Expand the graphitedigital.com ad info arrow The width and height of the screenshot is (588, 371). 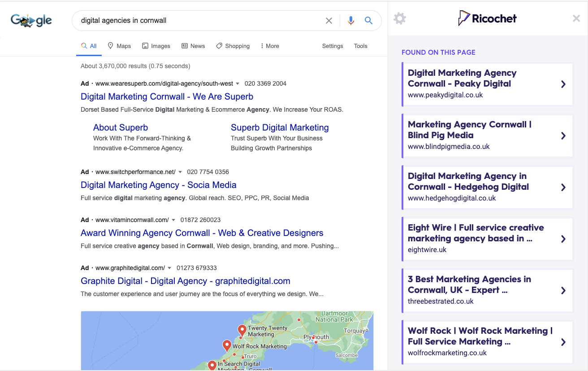[169, 268]
